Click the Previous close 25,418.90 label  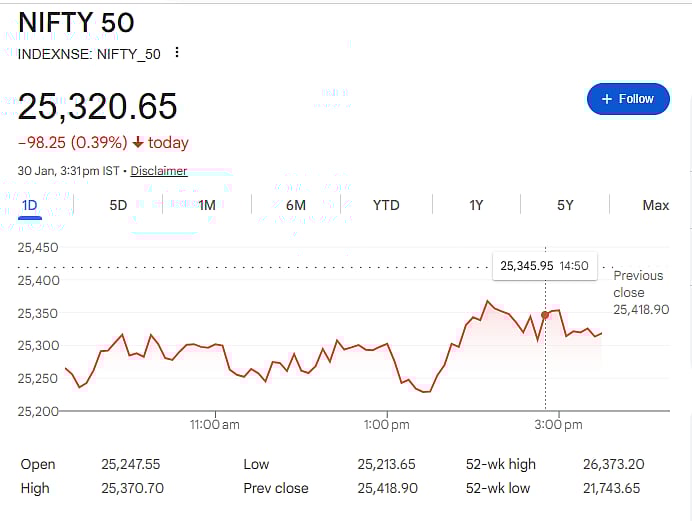point(640,292)
